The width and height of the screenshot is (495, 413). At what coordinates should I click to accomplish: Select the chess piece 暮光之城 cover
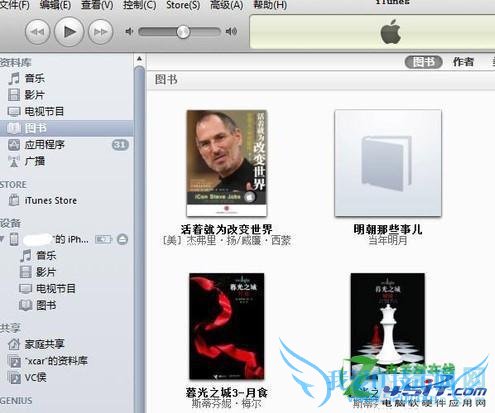[x=388, y=326]
